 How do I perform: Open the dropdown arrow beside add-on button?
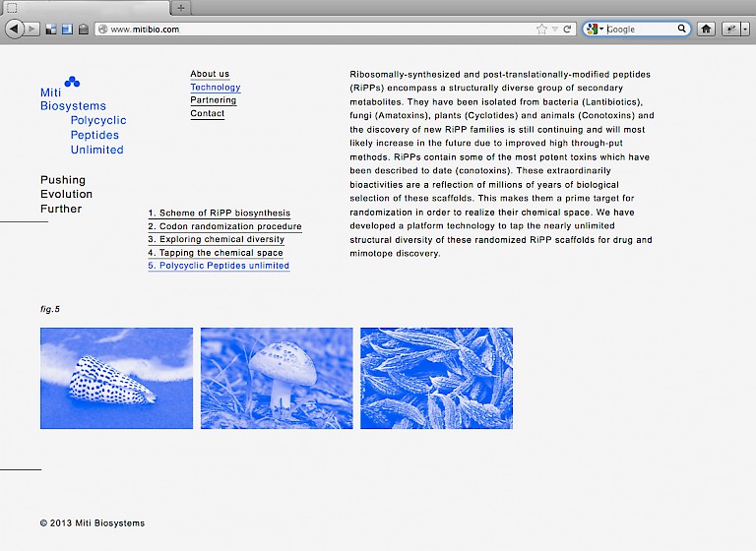click(x=745, y=29)
